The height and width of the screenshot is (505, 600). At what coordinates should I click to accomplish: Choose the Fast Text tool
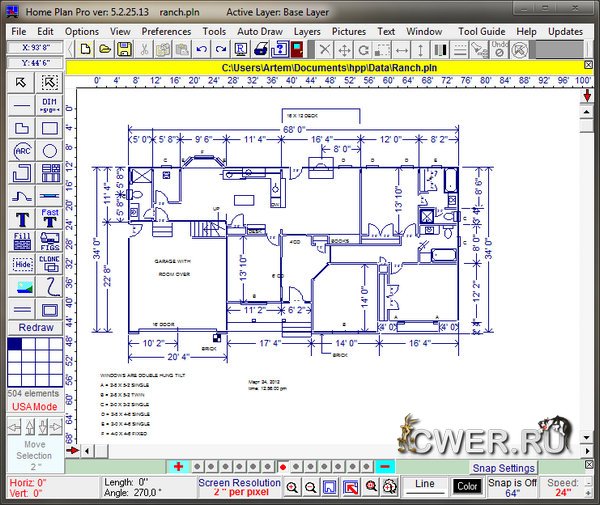coord(50,218)
